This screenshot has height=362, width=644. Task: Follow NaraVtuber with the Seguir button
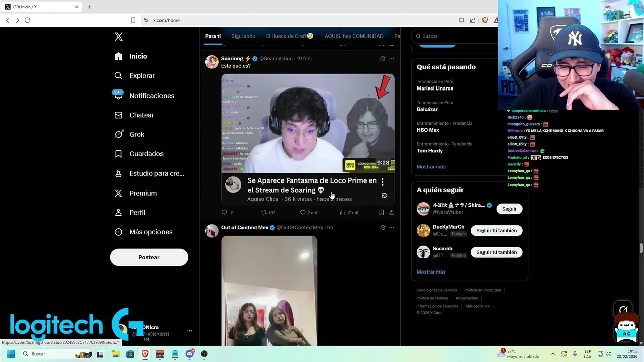coord(509,209)
